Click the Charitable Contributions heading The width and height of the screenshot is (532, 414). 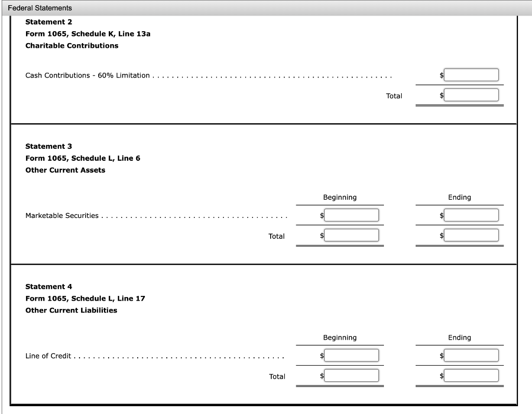(x=72, y=46)
